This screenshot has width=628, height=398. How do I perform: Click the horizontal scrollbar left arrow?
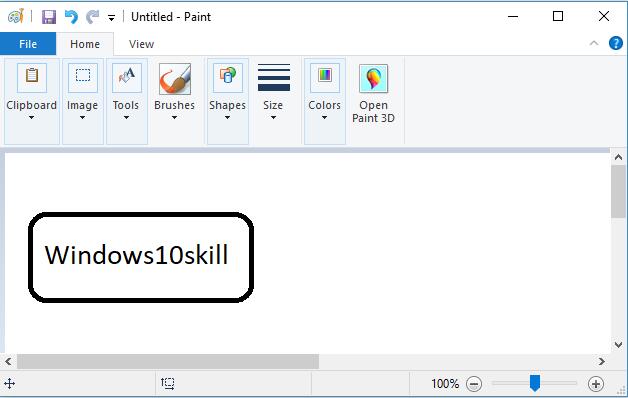(8, 362)
